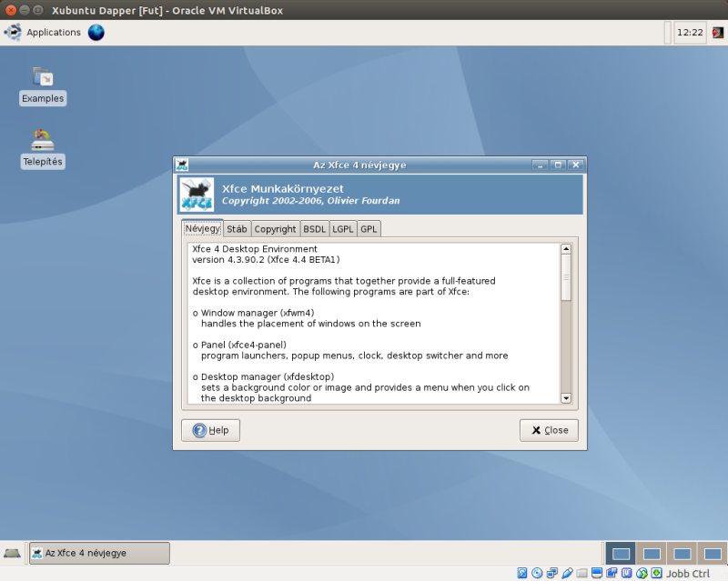This screenshot has height=581, width=728.
Task: Click VirtualBox mouse integration status icon
Action: (x=642, y=573)
